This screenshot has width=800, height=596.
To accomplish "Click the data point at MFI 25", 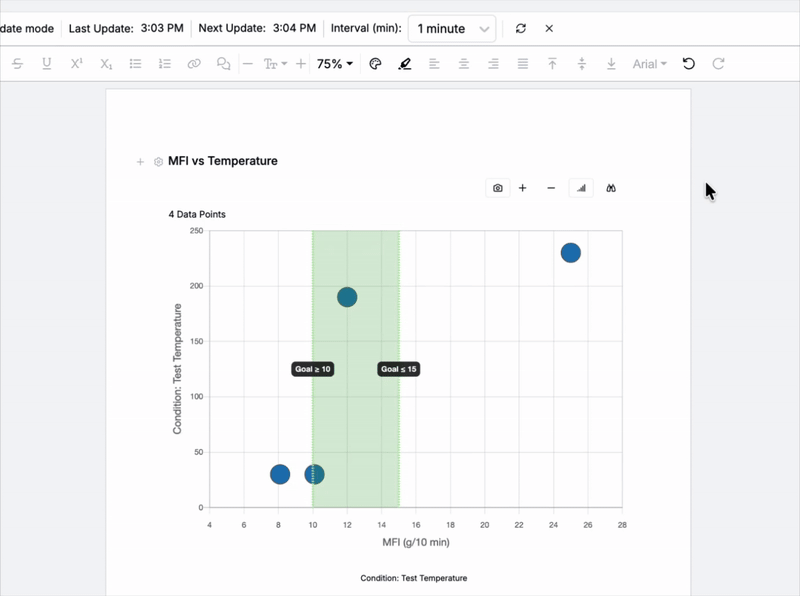I will tap(570, 253).
